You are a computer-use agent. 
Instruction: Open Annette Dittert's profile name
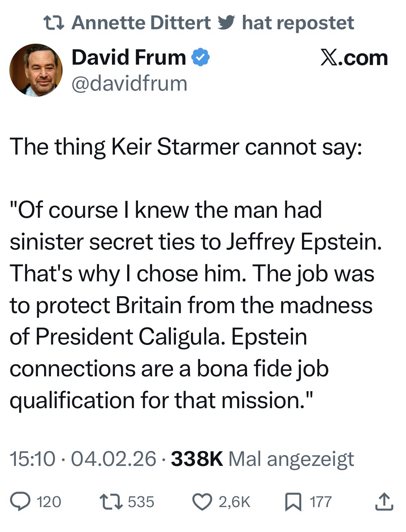[141, 23]
